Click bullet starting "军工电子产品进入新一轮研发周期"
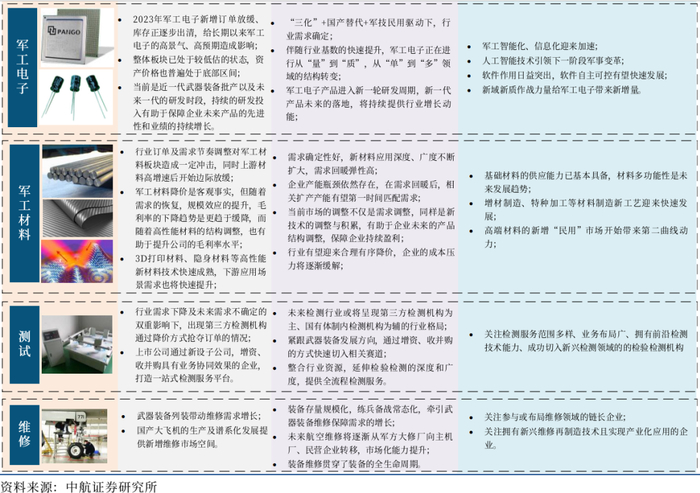The height and width of the screenshot is (493, 700). coord(369,103)
